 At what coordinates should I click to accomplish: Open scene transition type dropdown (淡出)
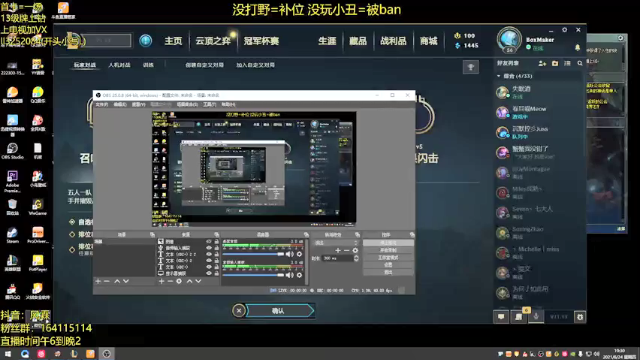pyautogui.click(x=336, y=243)
